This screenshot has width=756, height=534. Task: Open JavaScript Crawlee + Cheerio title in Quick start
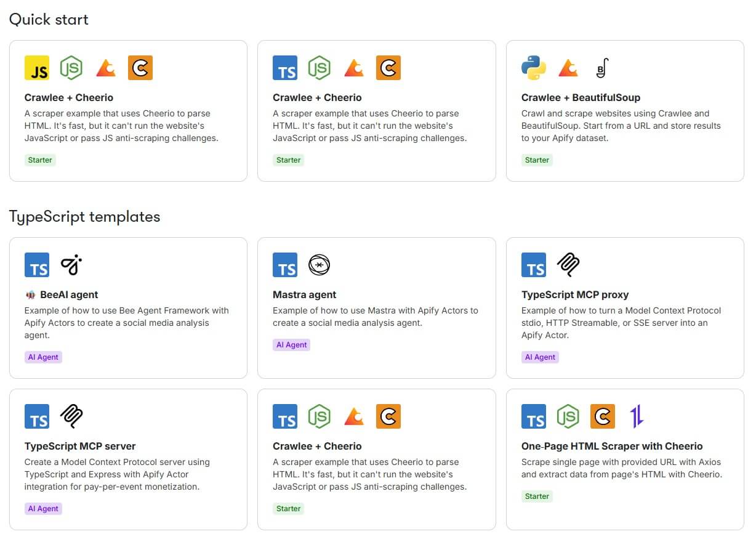pos(69,97)
